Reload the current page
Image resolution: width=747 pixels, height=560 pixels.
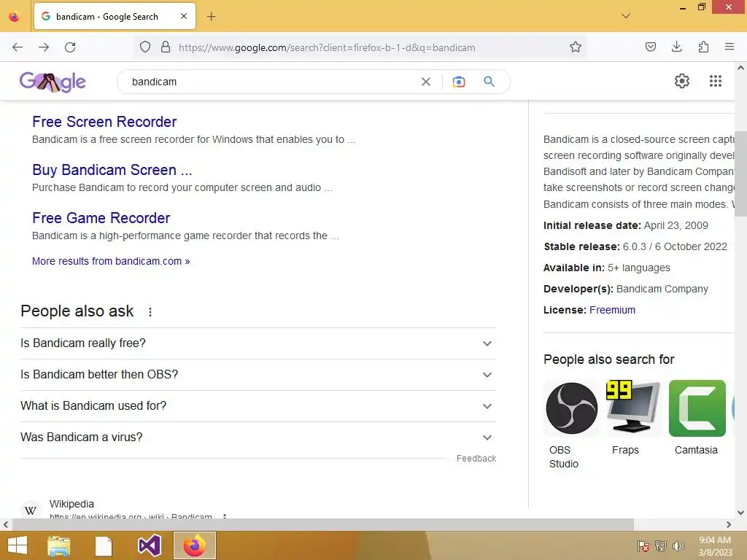point(70,47)
